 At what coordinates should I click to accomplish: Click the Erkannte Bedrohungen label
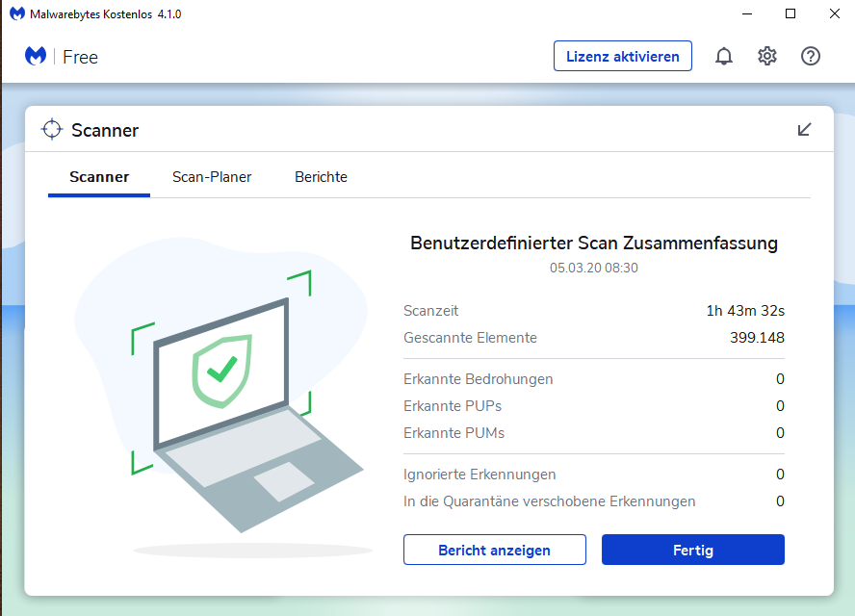(x=479, y=379)
